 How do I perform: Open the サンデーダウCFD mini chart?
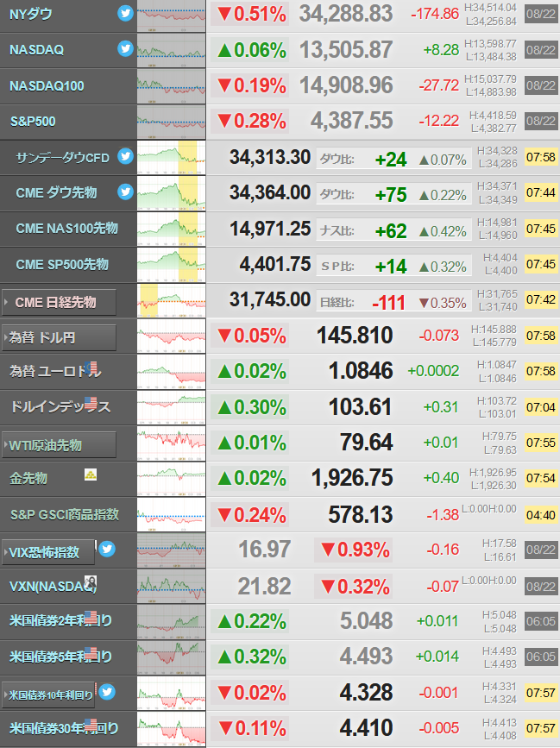[x=171, y=157]
